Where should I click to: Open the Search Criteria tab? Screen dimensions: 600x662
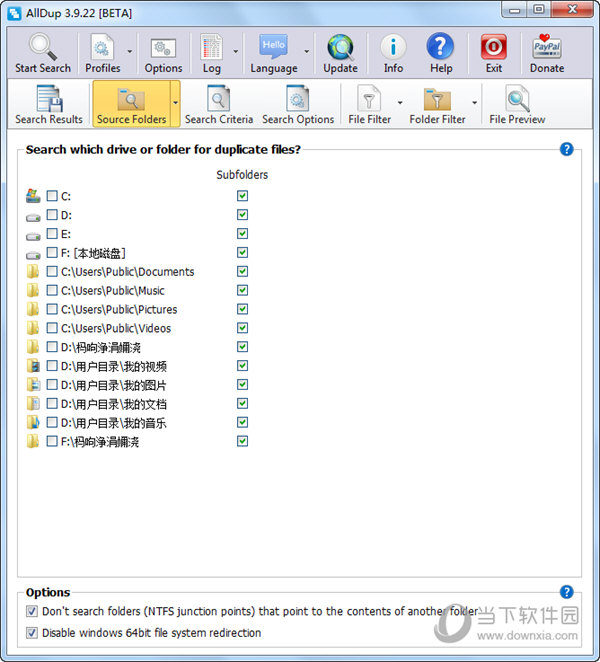[x=219, y=104]
